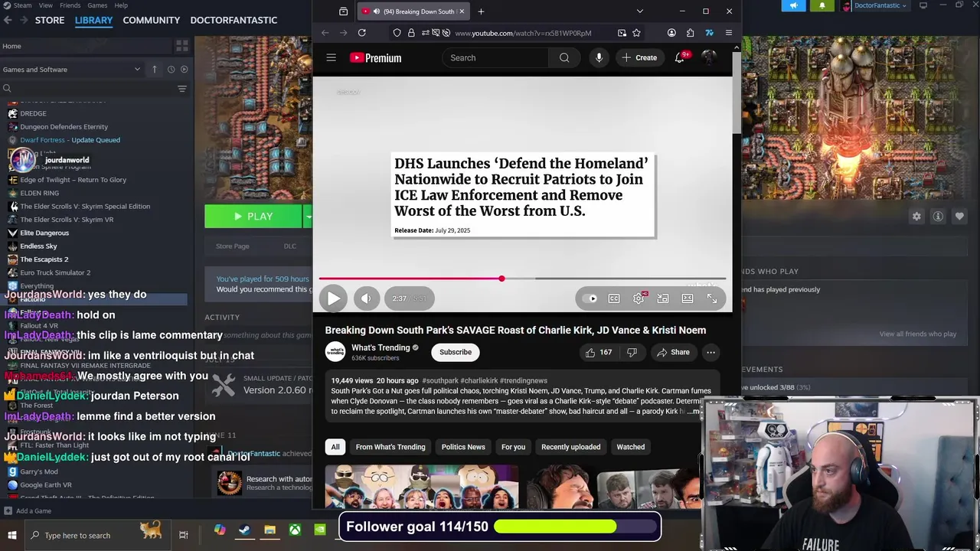The image size is (980, 551).
Task: Open the View menu in Steam
Action: tap(47, 5)
